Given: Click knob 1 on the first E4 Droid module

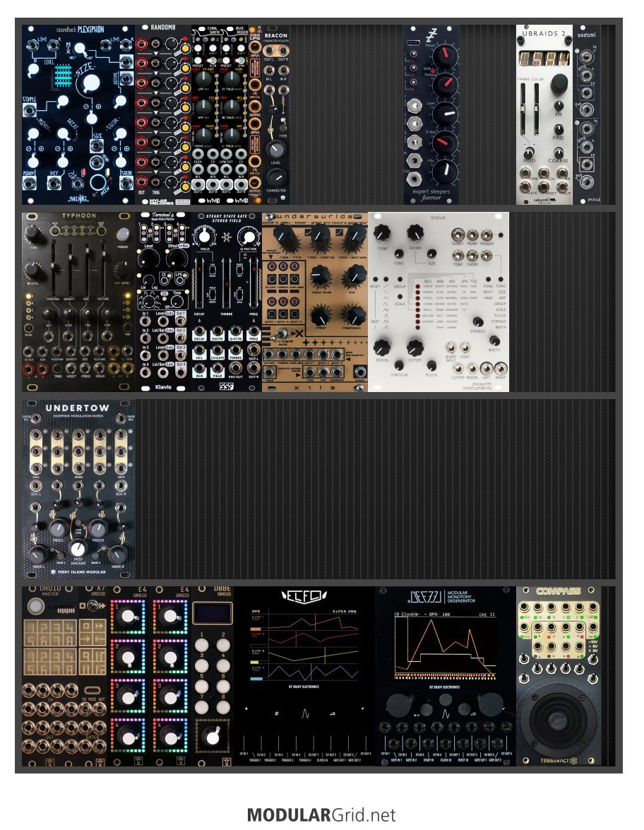Looking at the screenshot, I should 128,617.
